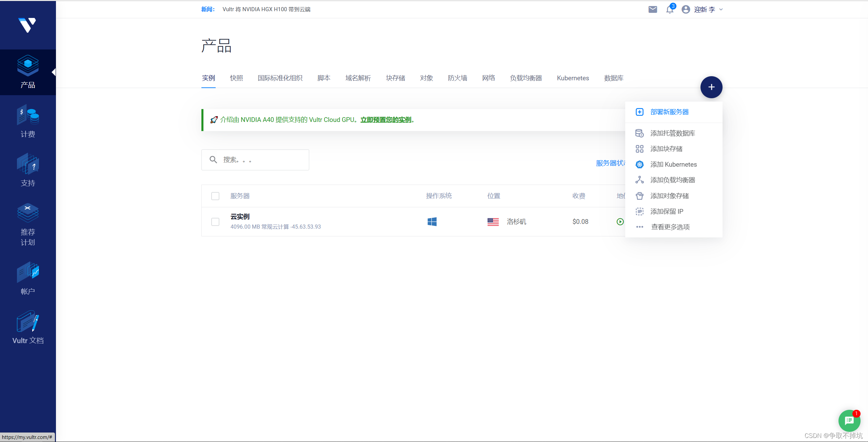Open the mail envelope icon
The height and width of the screenshot is (442, 868).
pyautogui.click(x=652, y=9)
